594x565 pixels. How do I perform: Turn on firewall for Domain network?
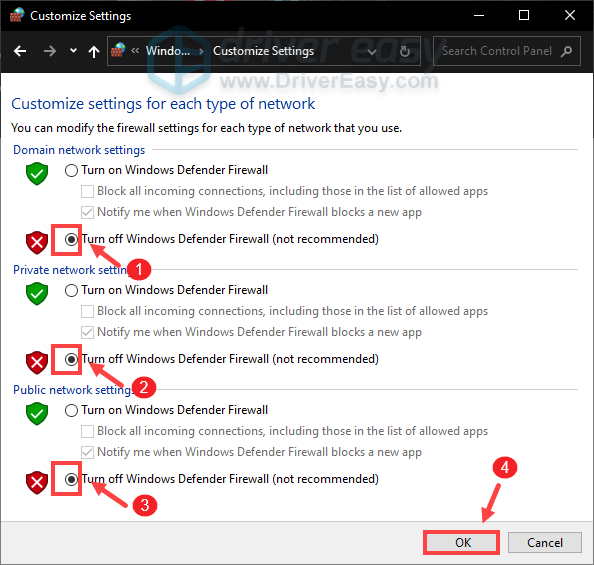coord(71,171)
